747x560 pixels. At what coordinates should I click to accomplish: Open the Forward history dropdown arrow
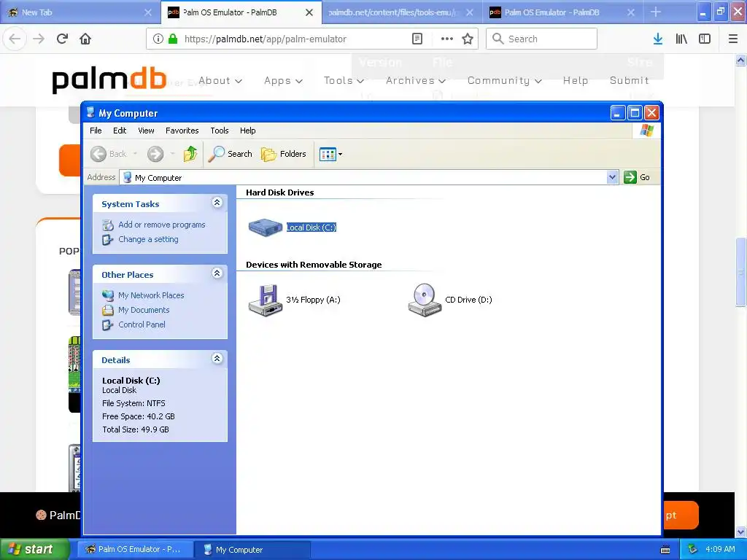coord(172,154)
